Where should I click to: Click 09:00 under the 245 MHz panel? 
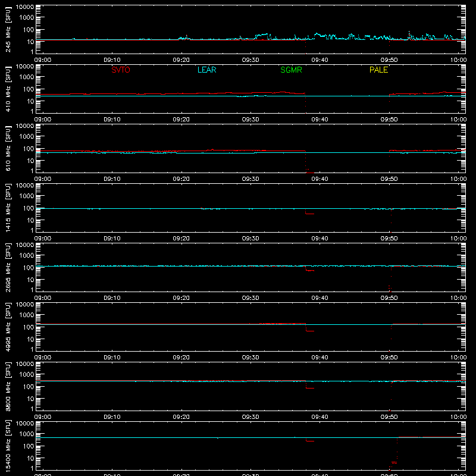(x=42, y=60)
